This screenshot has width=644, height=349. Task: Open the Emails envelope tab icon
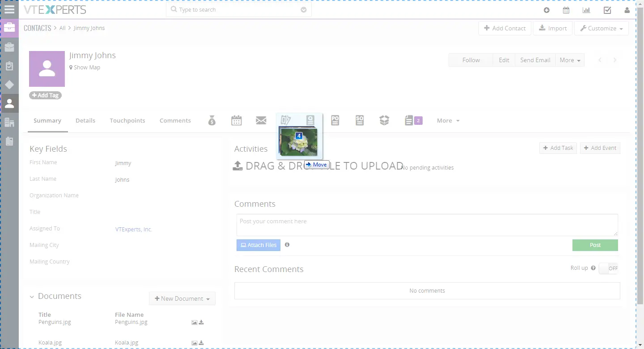[261, 120]
